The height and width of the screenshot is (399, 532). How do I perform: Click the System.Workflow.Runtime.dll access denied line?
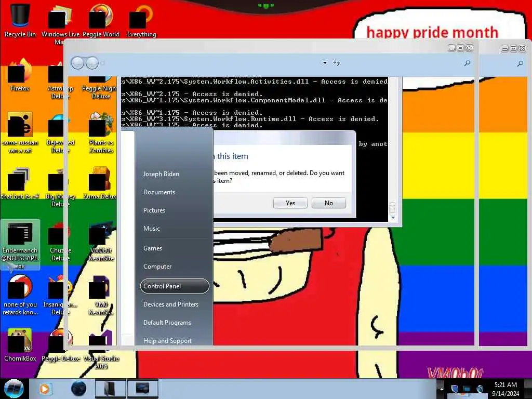(x=250, y=119)
